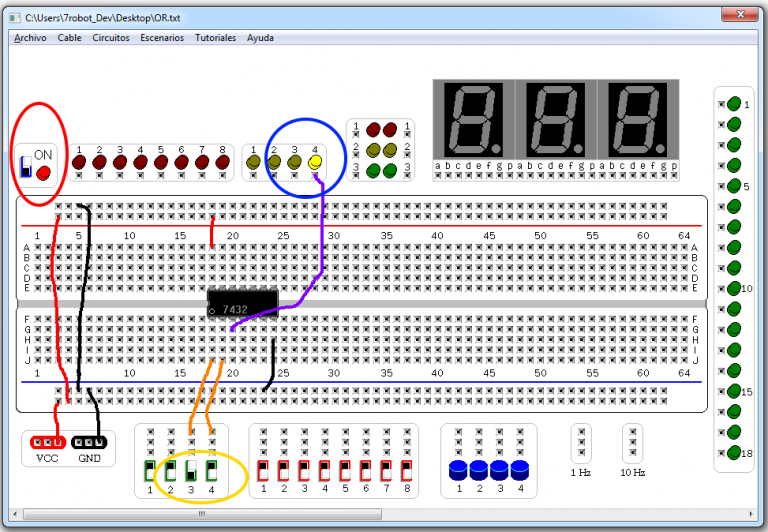768x532 pixels.
Task: Click blue push button number 1
Action: [459, 469]
